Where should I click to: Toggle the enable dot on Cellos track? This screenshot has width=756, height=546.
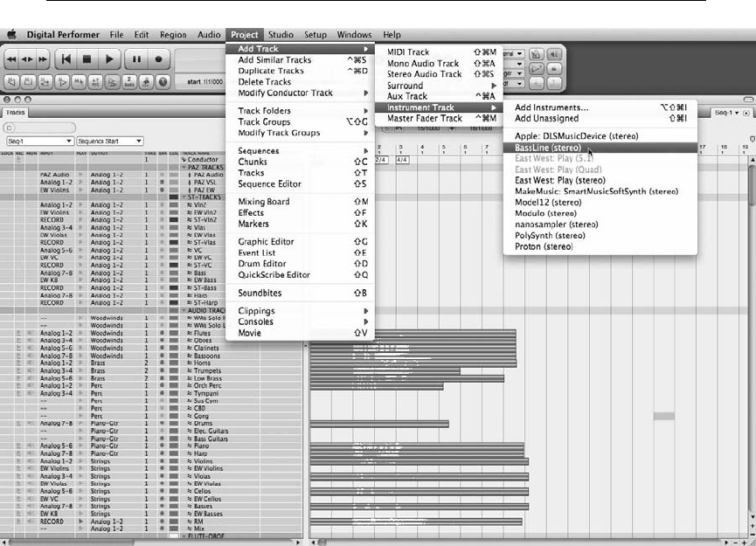pyautogui.click(x=162, y=491)
